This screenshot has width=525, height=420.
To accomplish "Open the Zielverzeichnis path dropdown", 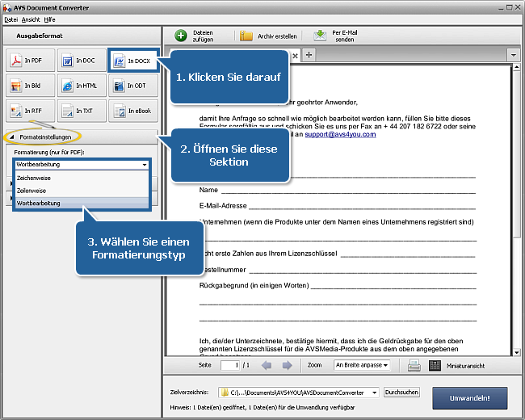I will [x=374, y=393].
